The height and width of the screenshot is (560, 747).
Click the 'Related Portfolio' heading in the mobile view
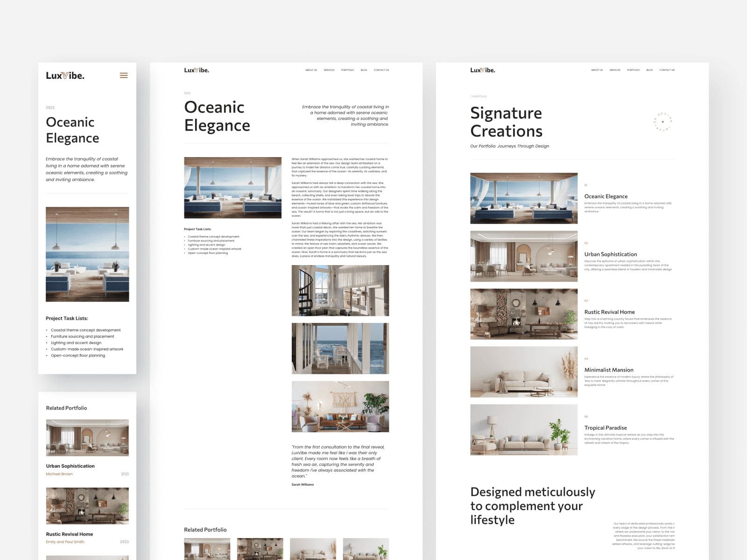[x=66, y=408]
